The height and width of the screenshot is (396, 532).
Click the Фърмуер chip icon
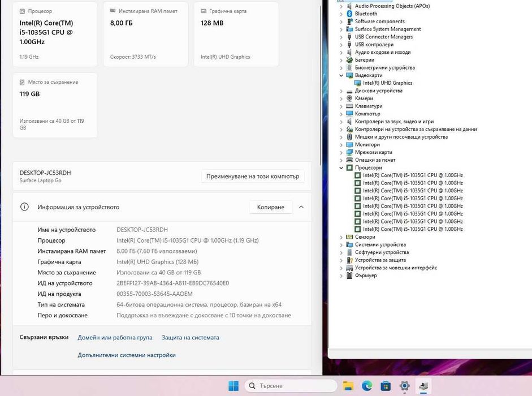tap(349, 276)
